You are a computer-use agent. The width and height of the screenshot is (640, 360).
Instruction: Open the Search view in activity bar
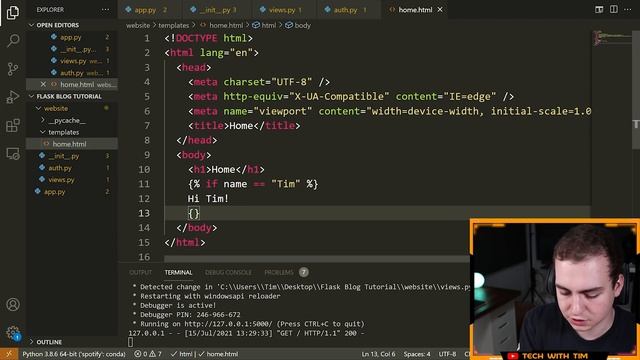pyautogui.click(x=13, y=40)
